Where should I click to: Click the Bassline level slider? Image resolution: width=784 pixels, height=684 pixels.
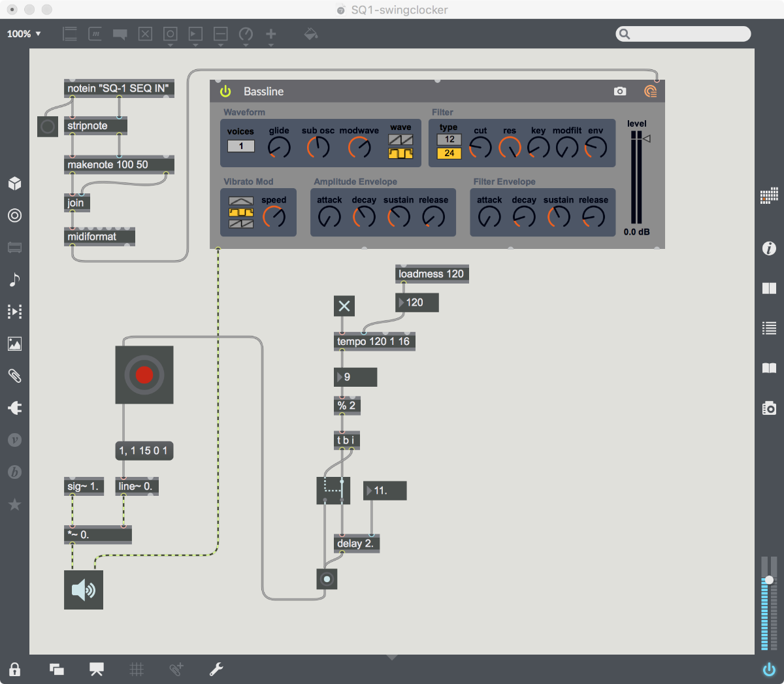click(636, 178)
